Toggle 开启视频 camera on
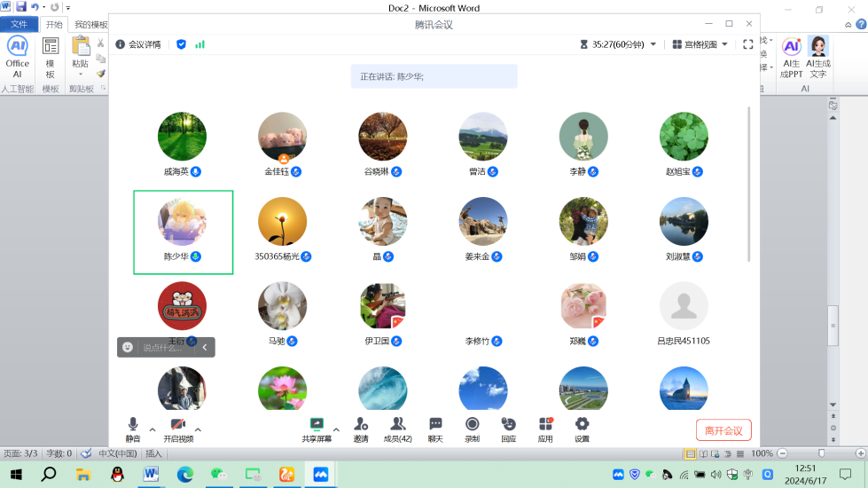 click(178, 425)
